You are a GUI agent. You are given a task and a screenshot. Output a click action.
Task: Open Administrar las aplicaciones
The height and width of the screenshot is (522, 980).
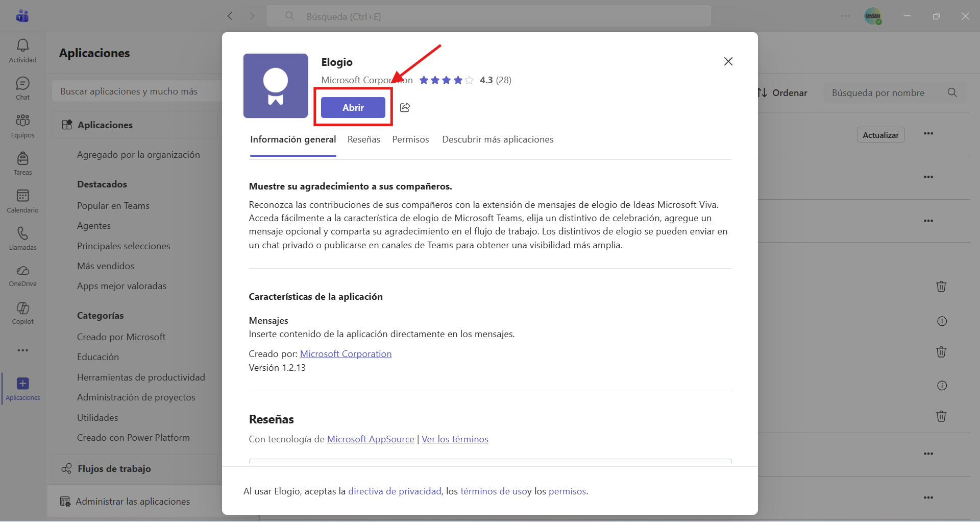coord(135,502)
